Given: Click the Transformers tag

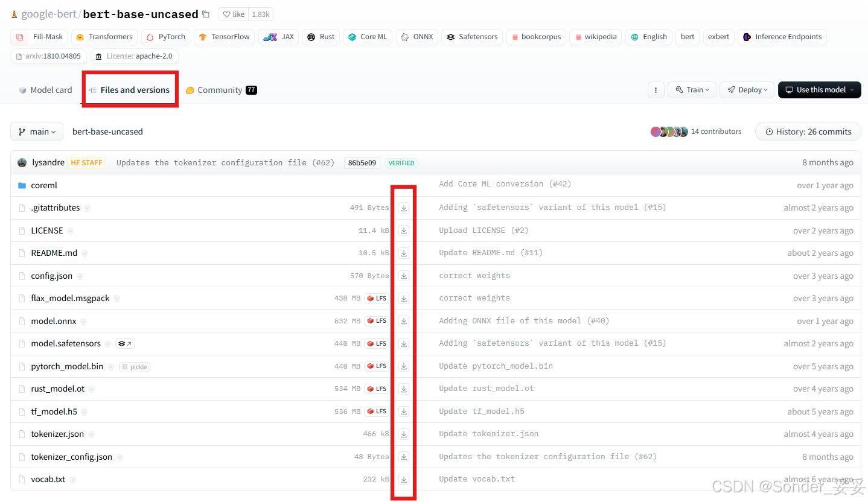Looking at the screenshot, I should 104,37.
